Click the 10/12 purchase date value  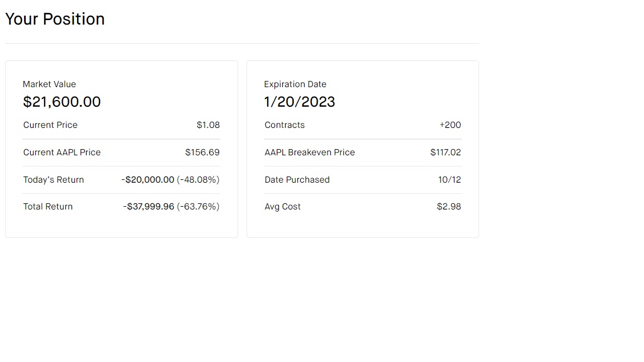coord(449,180)
